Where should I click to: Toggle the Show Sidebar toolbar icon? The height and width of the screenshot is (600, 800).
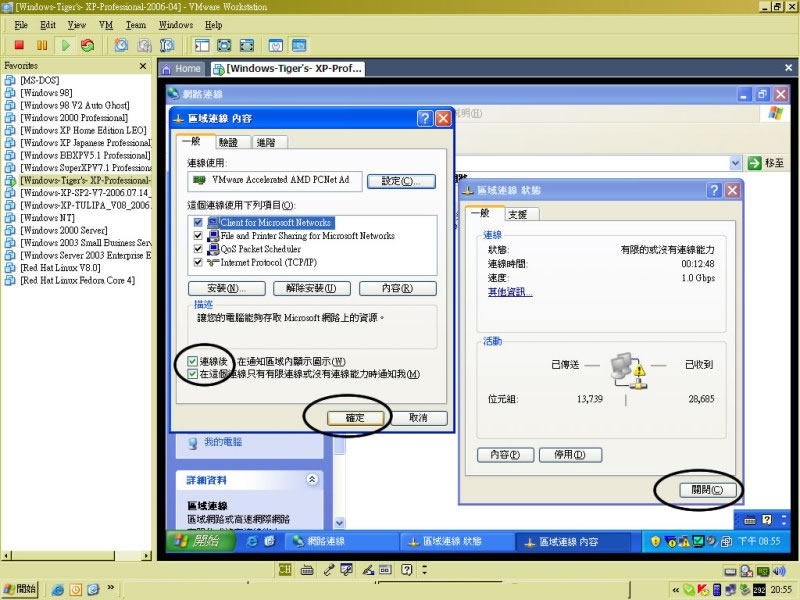[x=202, y=45]
